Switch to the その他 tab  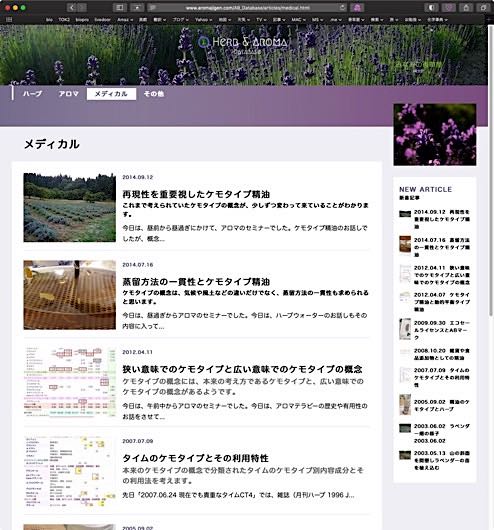pyautogui.click(x=154, y=94)
